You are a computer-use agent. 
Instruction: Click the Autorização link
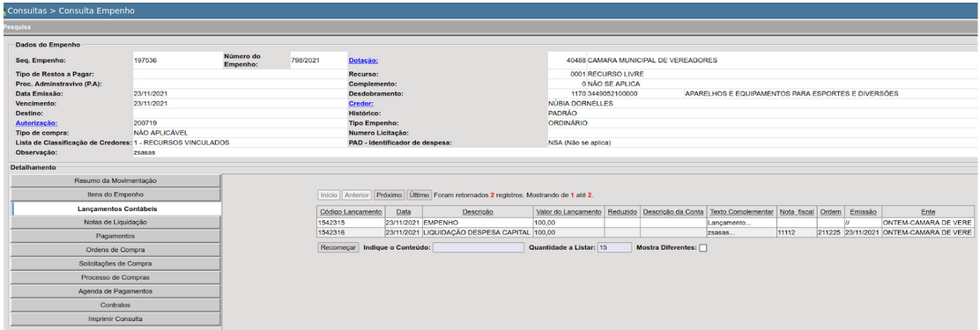[x=36, y=123]
